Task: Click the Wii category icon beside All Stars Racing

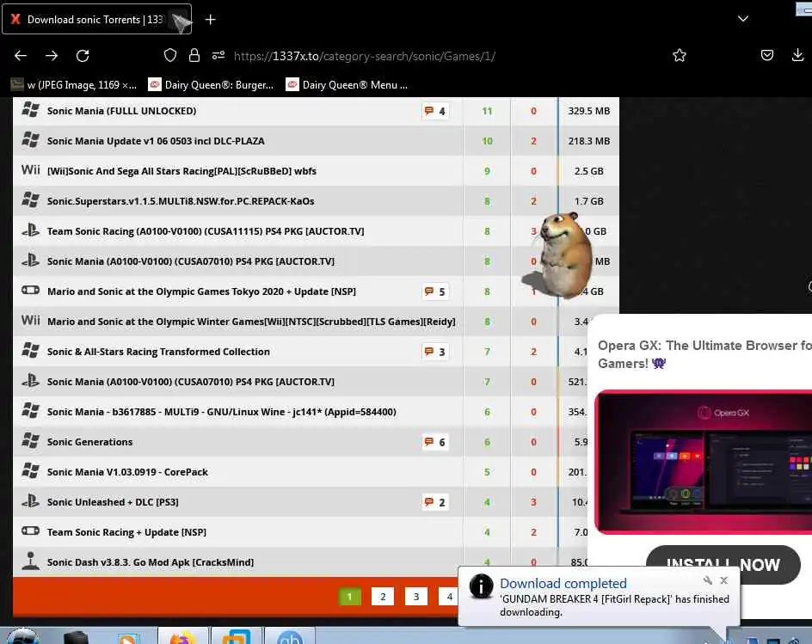Action: pos(31,169)
